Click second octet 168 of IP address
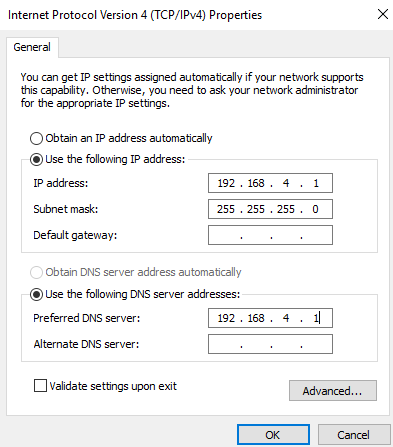 click(x=256, y=183)
